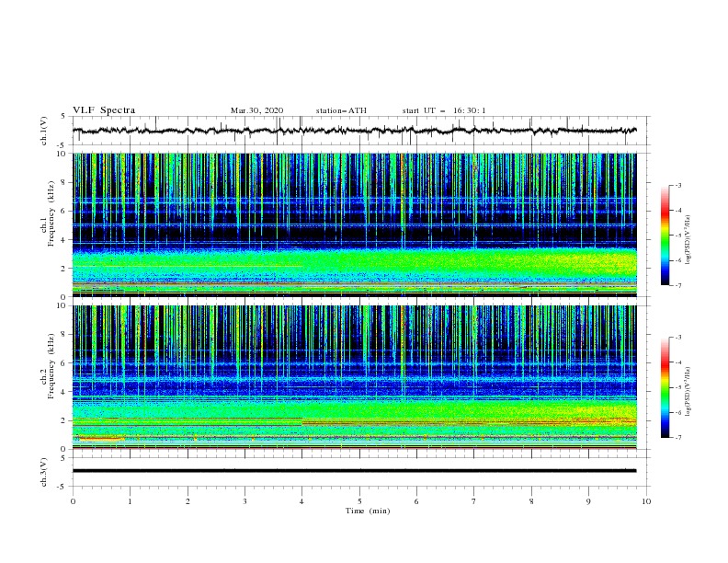Click the time axis tick label "1"
Screen dimensions: 728x563
point(130,501)
